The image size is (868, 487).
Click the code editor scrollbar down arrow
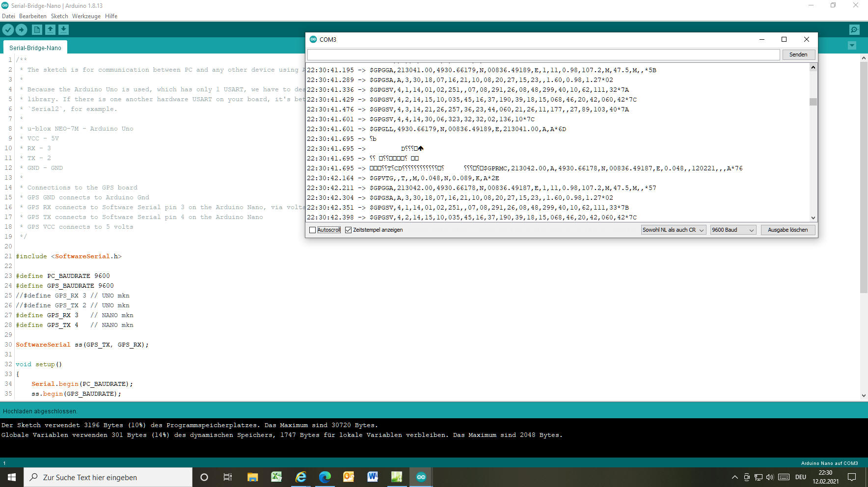point(864,395)
